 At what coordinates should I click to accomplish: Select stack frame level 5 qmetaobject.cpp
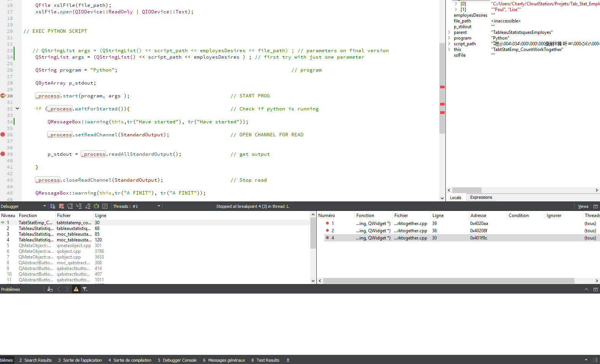click(x=155, y=246)
